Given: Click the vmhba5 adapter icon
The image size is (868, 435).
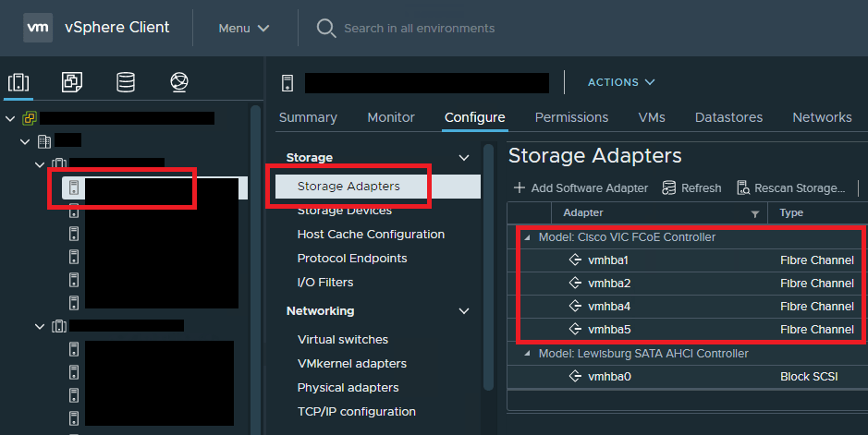Looking at the screenshot, I should tap(575, 330).
